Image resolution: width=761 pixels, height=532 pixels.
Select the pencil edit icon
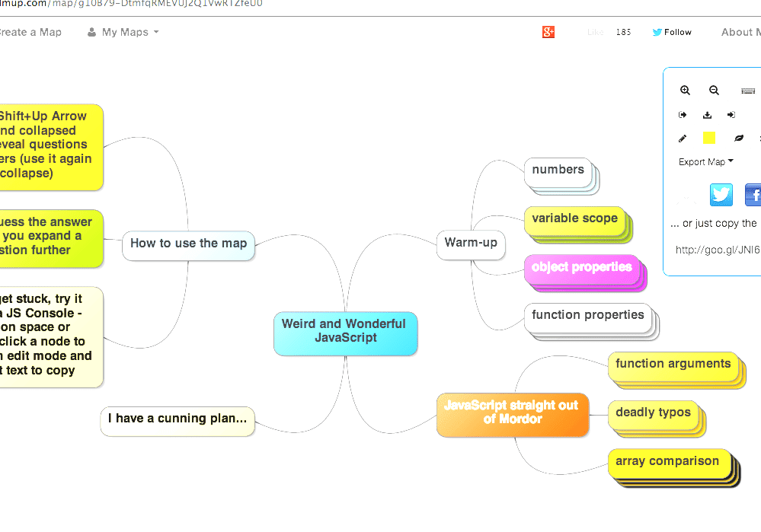click(683, 139)
